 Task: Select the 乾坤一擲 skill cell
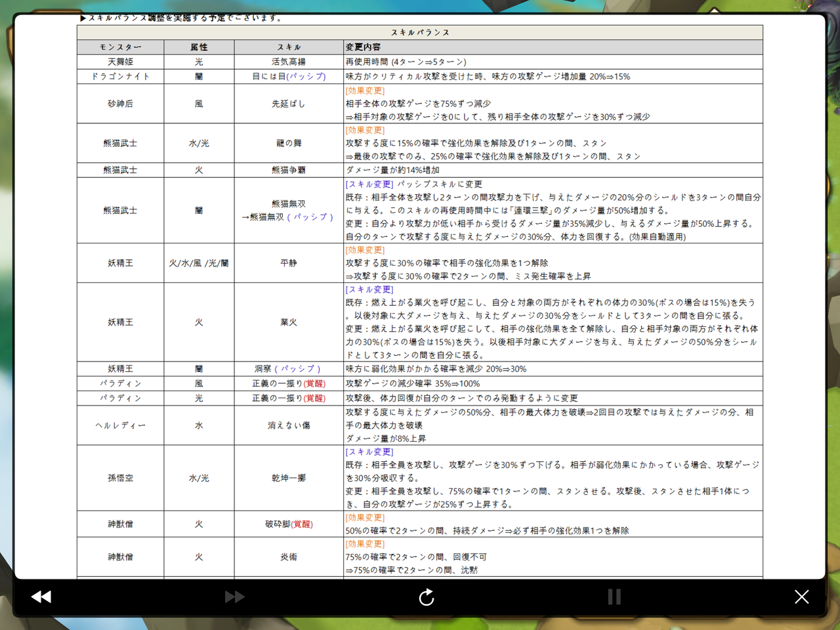[289, 478]
